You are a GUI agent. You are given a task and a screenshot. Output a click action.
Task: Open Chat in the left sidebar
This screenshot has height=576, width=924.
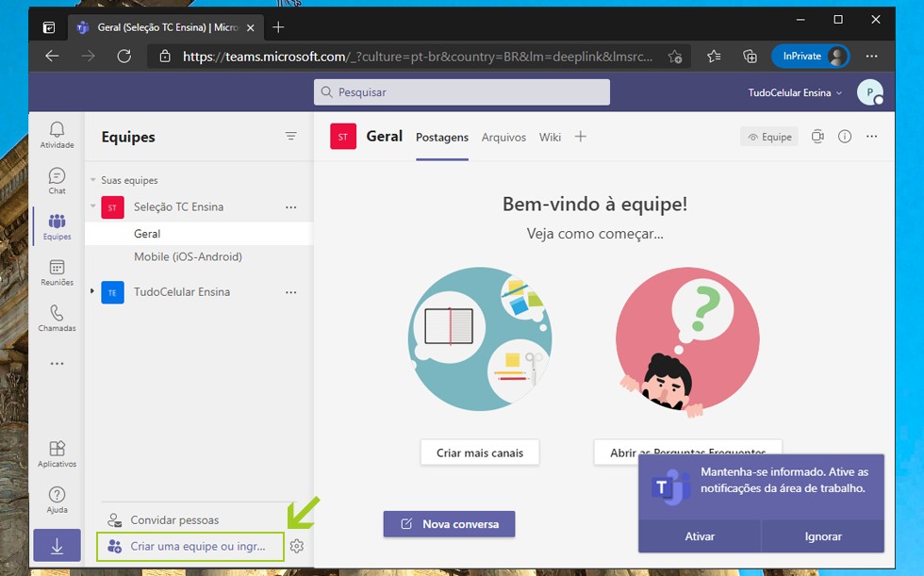click(x=57, y=180)
